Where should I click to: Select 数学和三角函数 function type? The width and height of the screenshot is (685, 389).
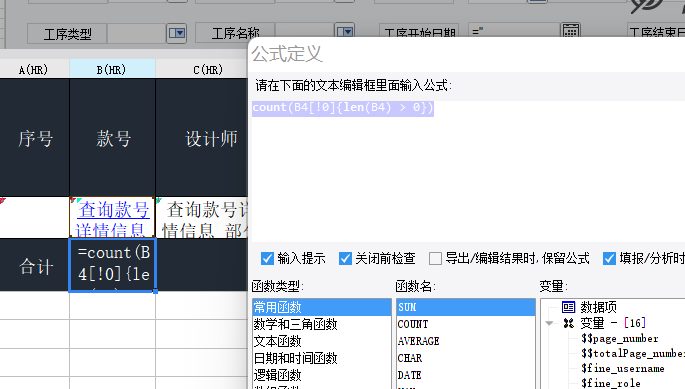click(322, 324)
